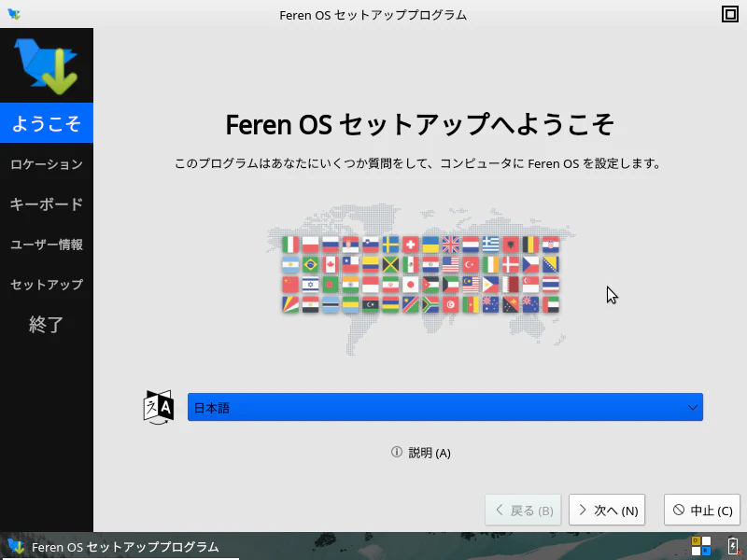The image size is (747, 560).
Task: Click the language translation icon beside dropdown
Action: point(158,407)
